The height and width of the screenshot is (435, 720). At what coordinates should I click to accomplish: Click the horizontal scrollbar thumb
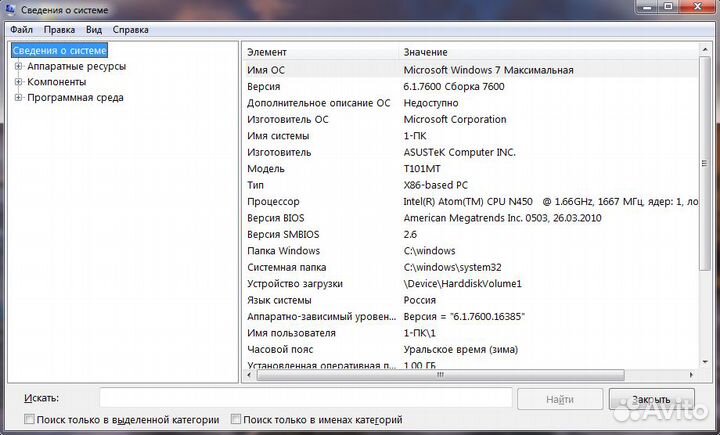pyautogui.click(x=440, y=375)
